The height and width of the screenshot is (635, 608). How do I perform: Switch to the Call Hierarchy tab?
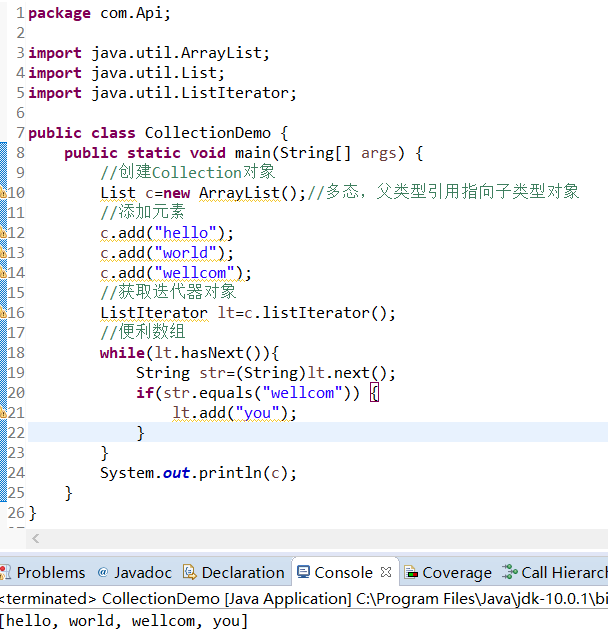[555, 573]
